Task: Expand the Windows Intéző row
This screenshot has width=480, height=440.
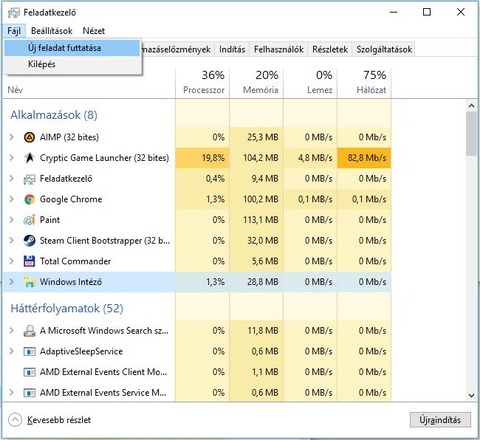Action: [x=12, y=282]
